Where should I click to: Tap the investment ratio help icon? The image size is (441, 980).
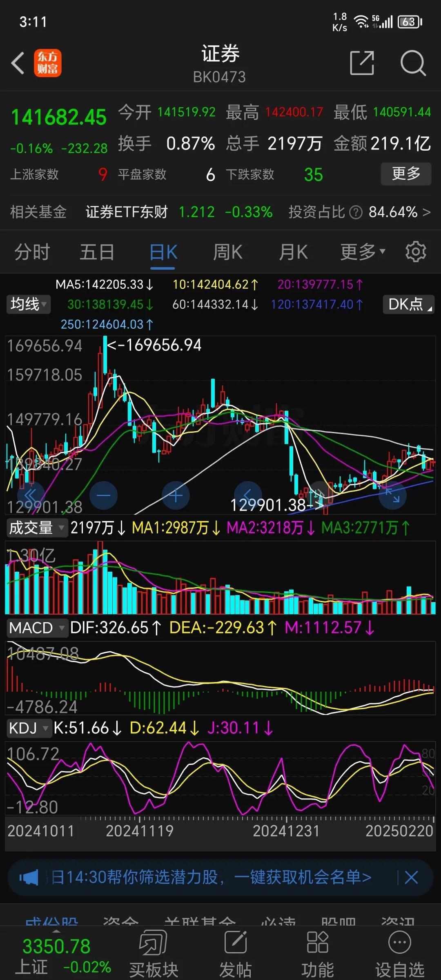pos(356,212)
